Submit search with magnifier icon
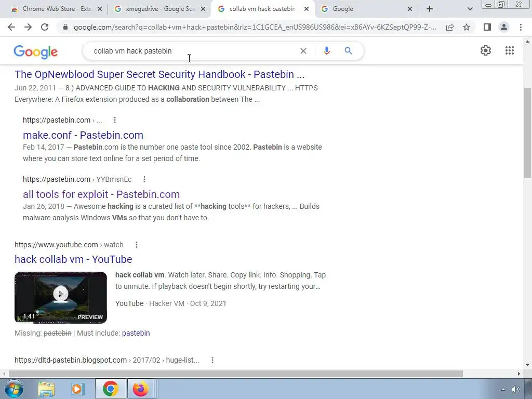Image resolution: width=532 pixels, height=399 pixels. pyautogui.click(x=348, y=51)
